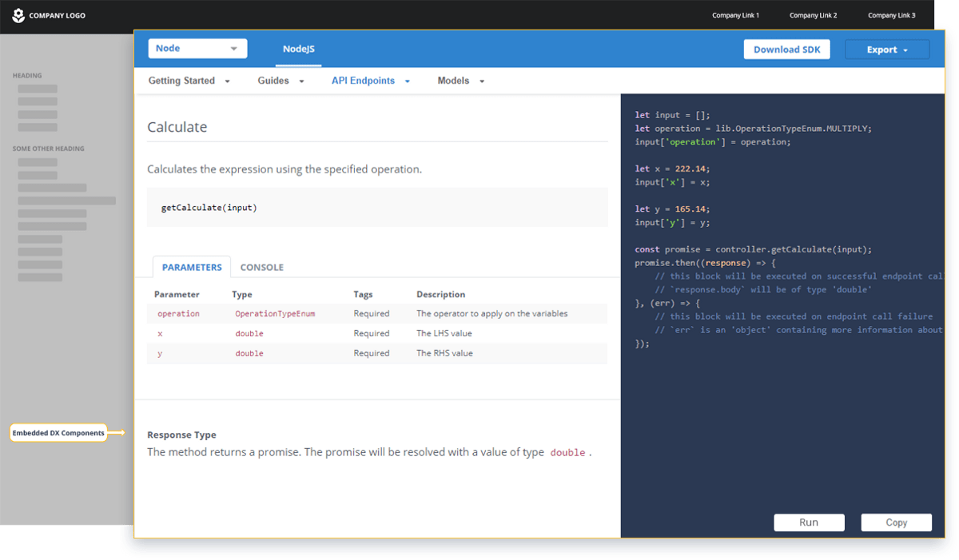Viewport: 959px width, 560px height.
Task: Click the Parameter column header
Action: pos(177,295)
